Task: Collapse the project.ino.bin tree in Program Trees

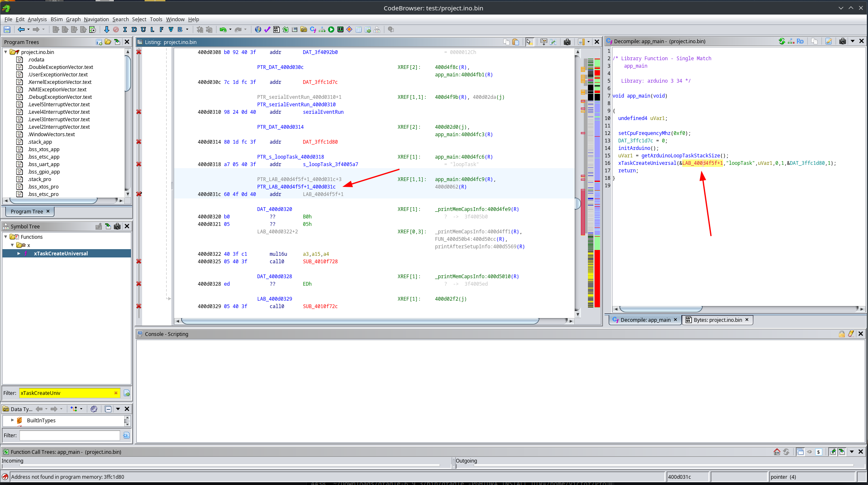Action: click(x=5, y=52)
